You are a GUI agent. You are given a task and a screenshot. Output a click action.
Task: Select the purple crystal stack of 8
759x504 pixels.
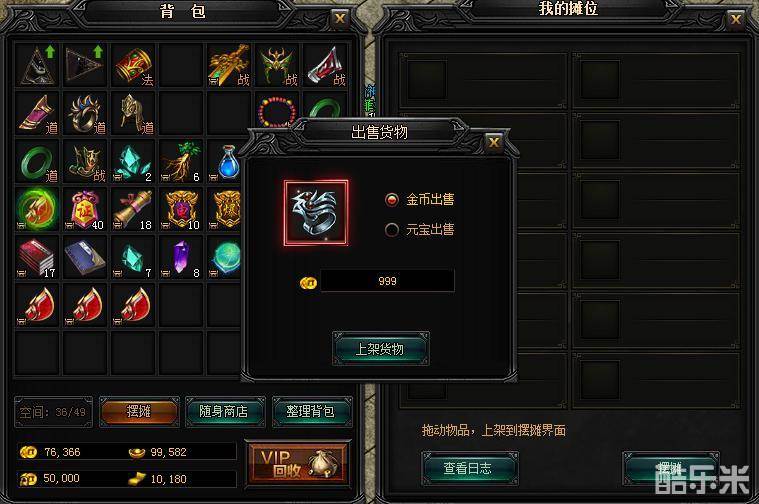181,258
